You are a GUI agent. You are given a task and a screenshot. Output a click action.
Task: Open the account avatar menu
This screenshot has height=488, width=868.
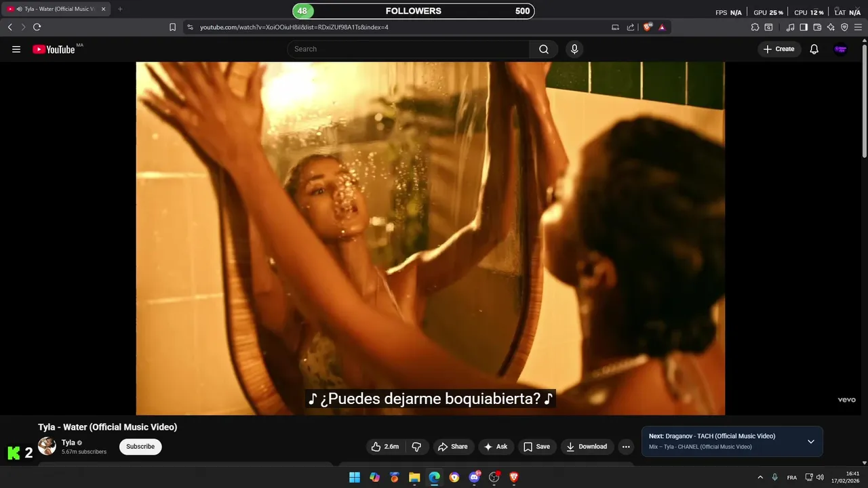[x=840, y=49]
